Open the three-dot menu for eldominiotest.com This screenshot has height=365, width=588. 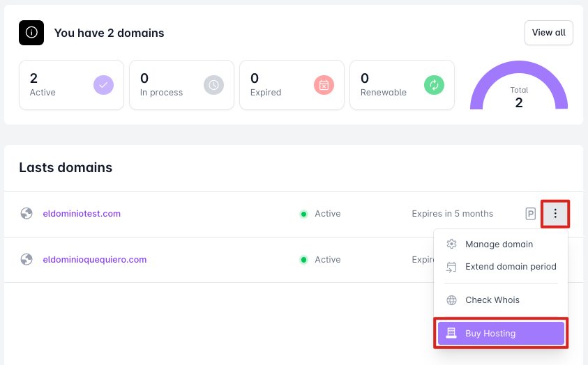pos(555,214)
